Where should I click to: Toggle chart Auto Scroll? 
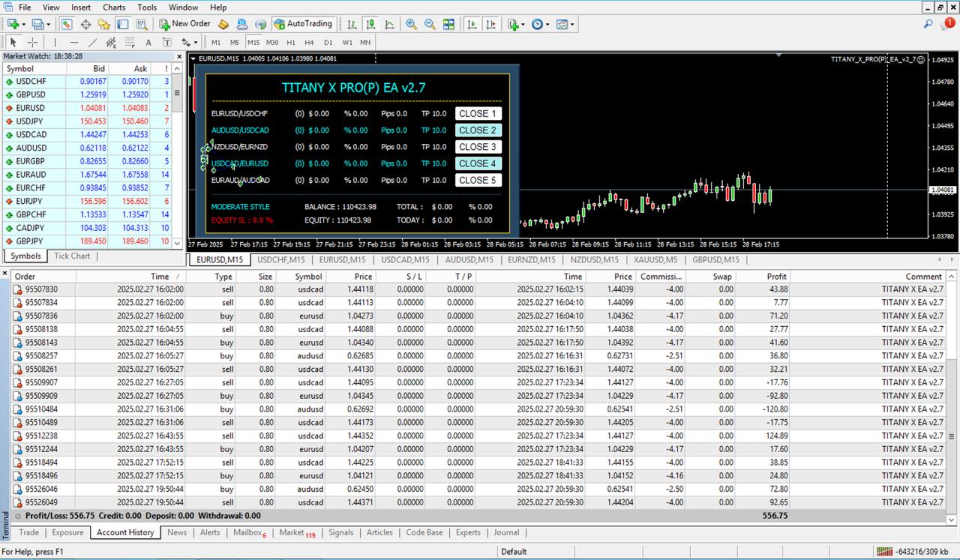pyautogui.click(x=472, y=24)
